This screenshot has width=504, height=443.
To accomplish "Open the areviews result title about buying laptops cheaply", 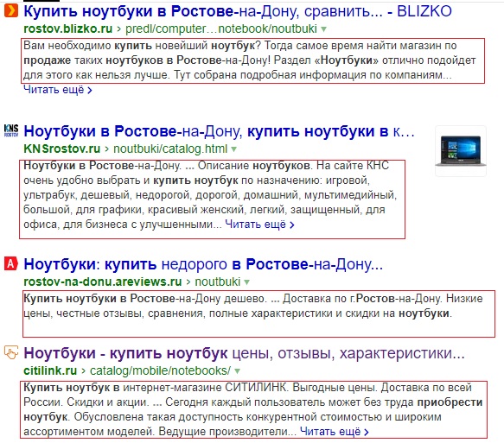I will pyautogui.click(x=203, y=264).
